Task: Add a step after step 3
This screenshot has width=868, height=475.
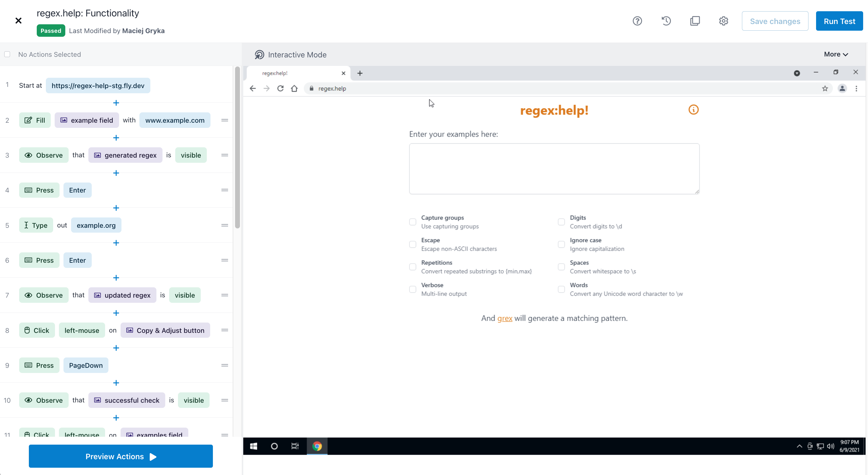Action: coord(116,173)
